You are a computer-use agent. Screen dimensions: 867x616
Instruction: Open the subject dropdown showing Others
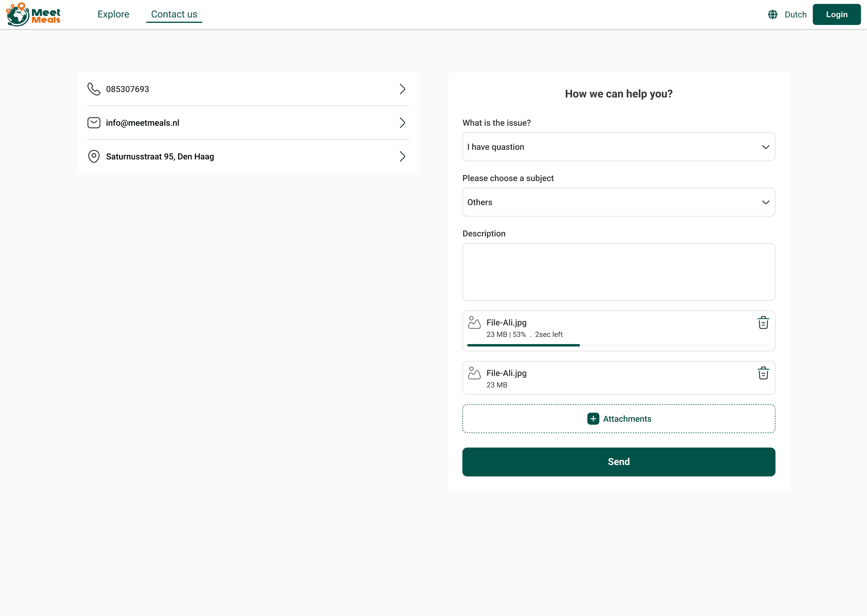pos(618,202)
